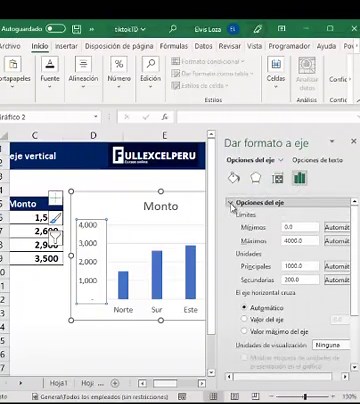Reset Máximos with its Automático button

337,241
